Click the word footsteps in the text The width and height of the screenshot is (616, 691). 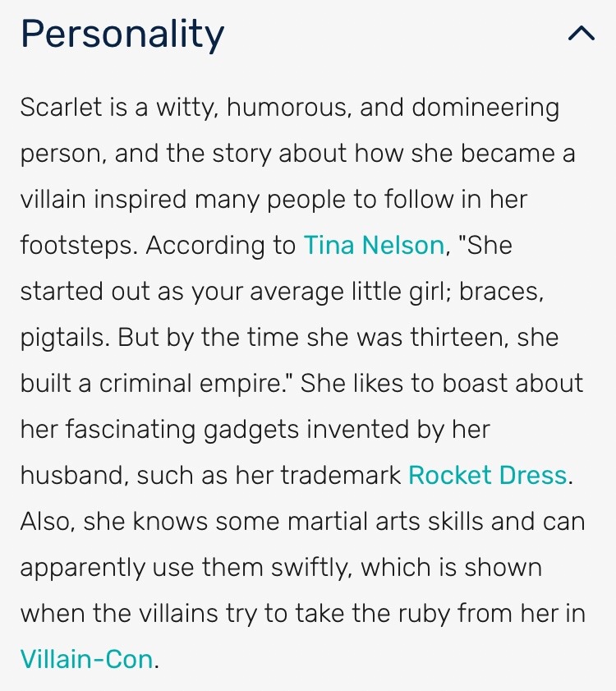click(x=76, y=246)
